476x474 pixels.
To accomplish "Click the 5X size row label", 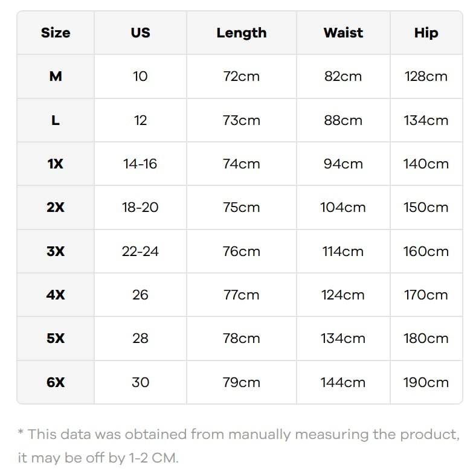I will [56, 338].
